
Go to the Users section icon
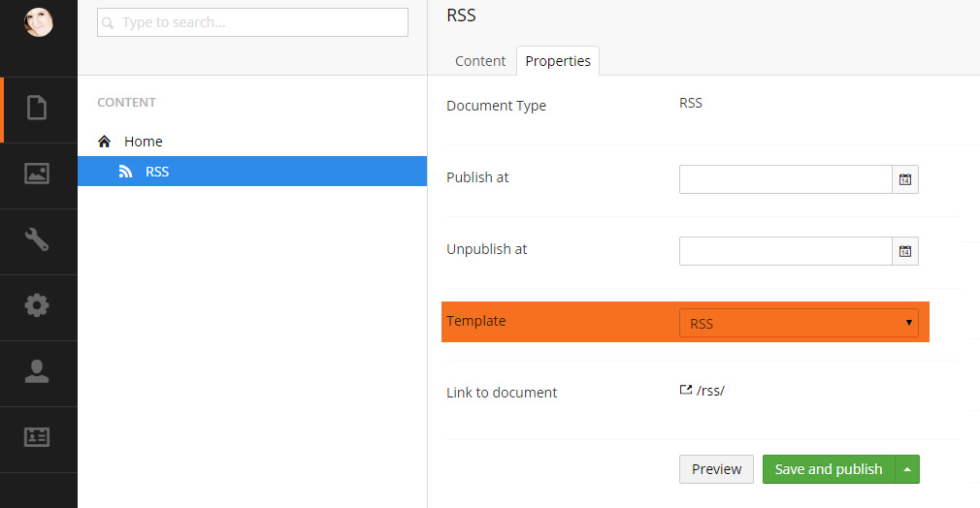(x=38, y=372)
